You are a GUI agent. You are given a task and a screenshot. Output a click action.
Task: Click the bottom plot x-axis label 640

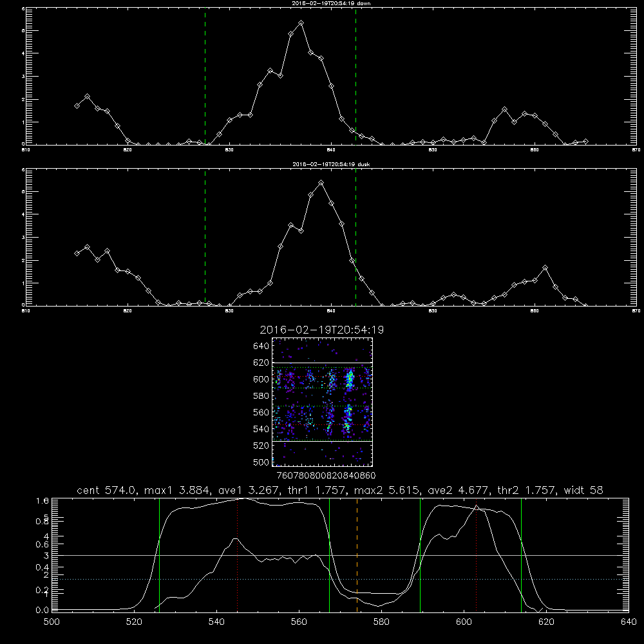pyautogui.click(x=629, y=622)
